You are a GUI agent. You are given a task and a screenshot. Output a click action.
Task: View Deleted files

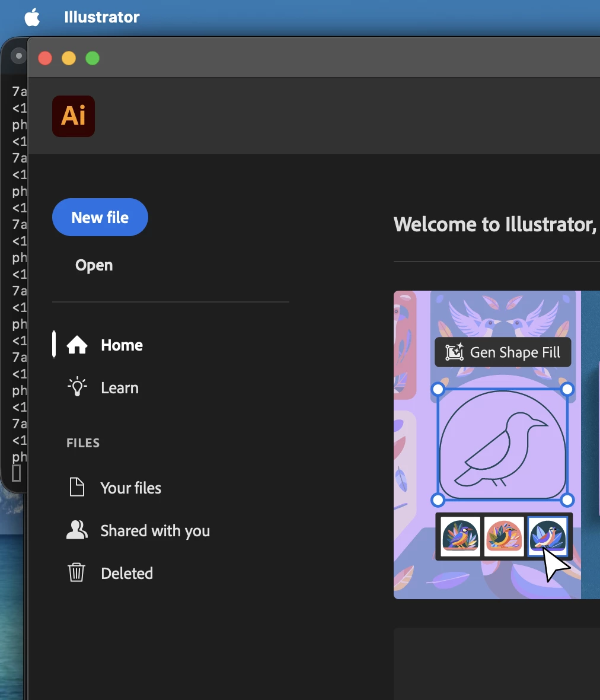point(127,573)
